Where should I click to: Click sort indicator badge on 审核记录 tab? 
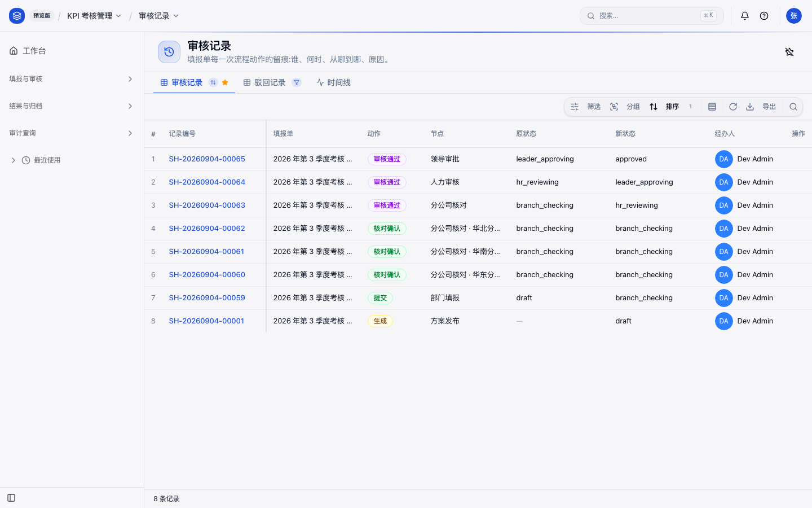tap(213, 82)
